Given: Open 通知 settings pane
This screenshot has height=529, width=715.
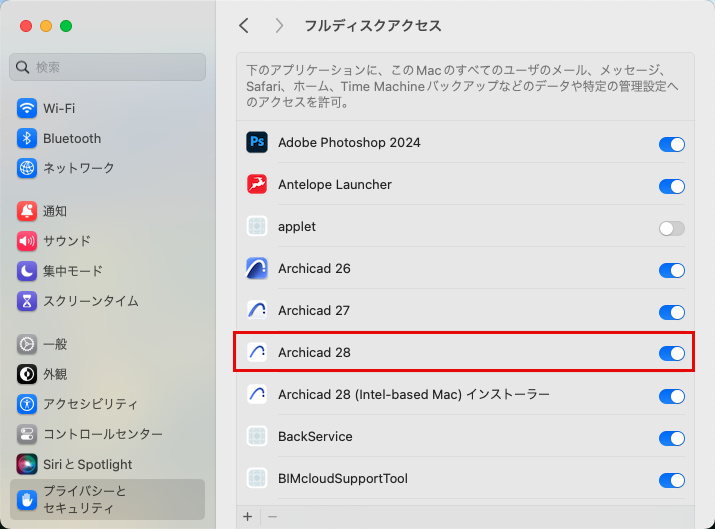Looking at the screenshot, I should 108,211.
